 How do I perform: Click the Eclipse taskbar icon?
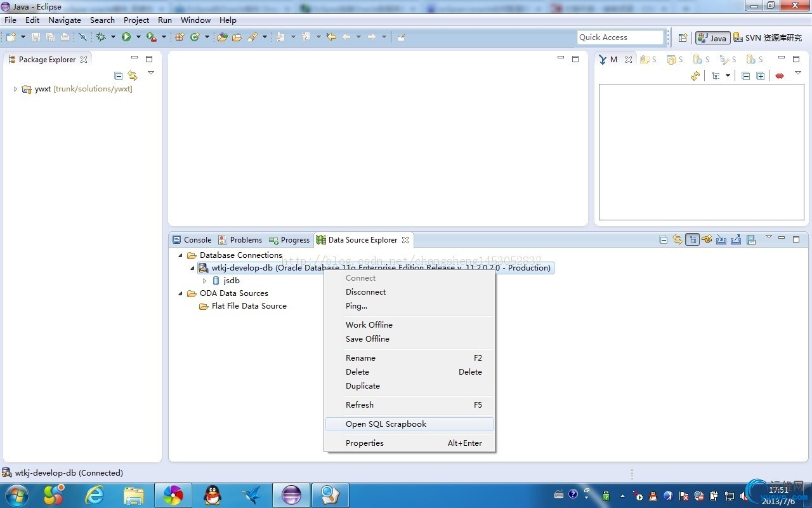pyautogui.click(x=291, y=495)
